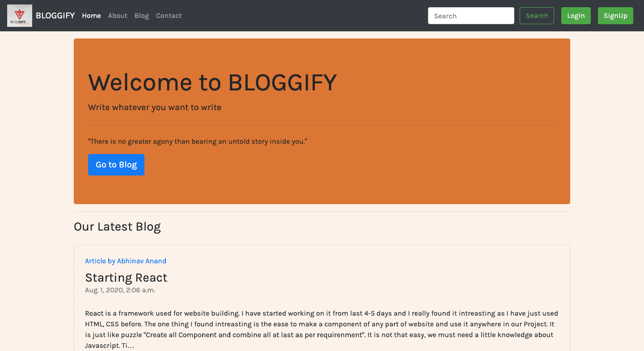Navigate to the Blog section via navbar
This screenshot has width=644, height=351.
coord(142,15)
